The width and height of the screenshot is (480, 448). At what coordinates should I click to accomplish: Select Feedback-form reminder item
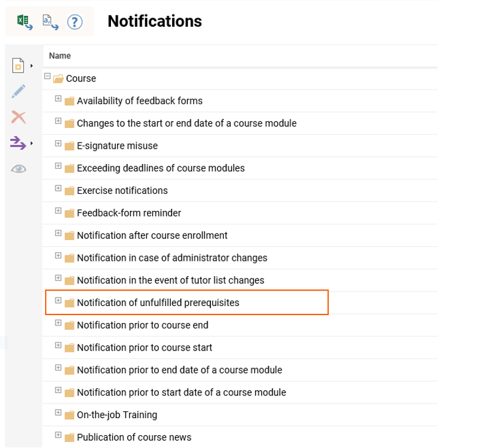pyautogui.click(x=129, y=213)
